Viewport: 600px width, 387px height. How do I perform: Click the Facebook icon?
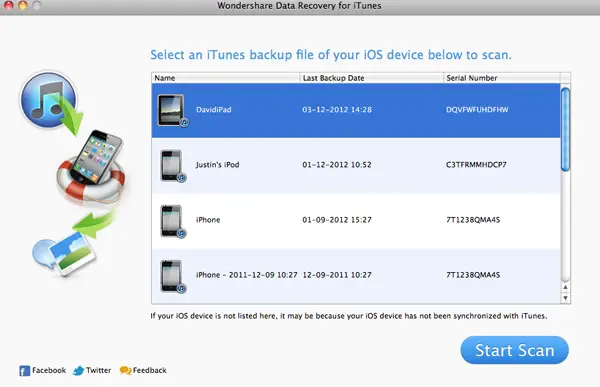pos(24,371)
